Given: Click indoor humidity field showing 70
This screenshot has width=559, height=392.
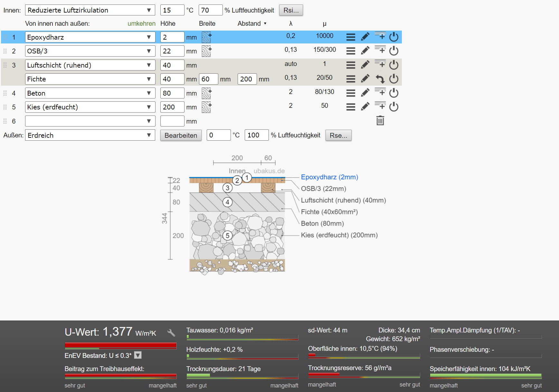Looking at the screenshot, I should click(x=211, y=10).
